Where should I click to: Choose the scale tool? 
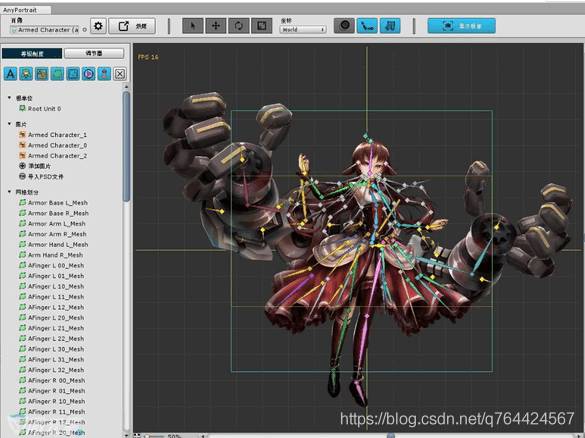[x=262, y=26]
